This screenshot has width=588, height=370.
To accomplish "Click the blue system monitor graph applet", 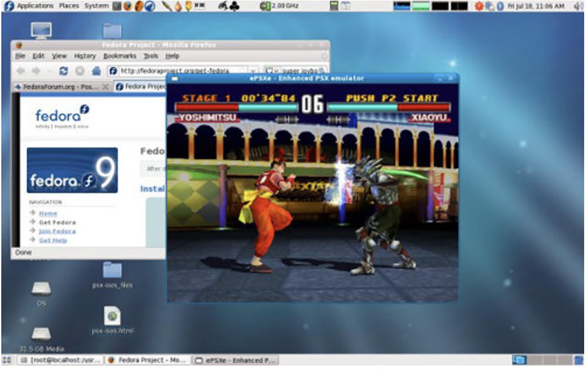I will click(x=402, y=6).
